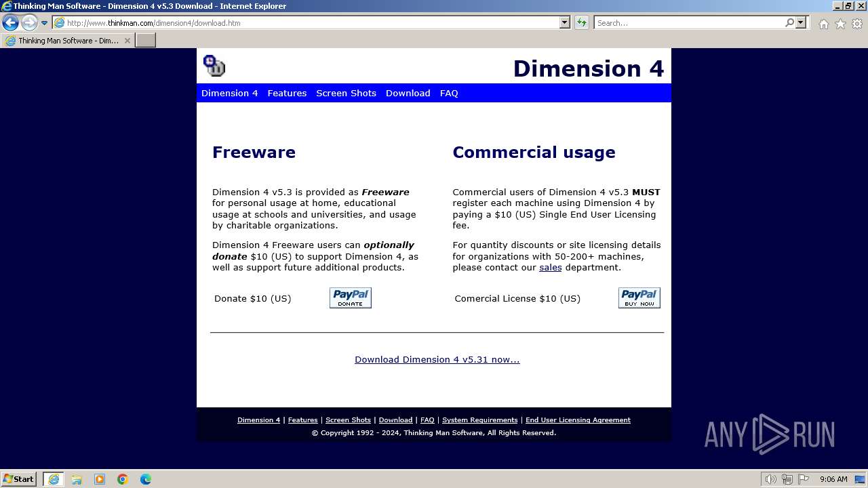Click the browser Forward arrow button
This screenshot has height=488, width=868.
pos(29,22)
